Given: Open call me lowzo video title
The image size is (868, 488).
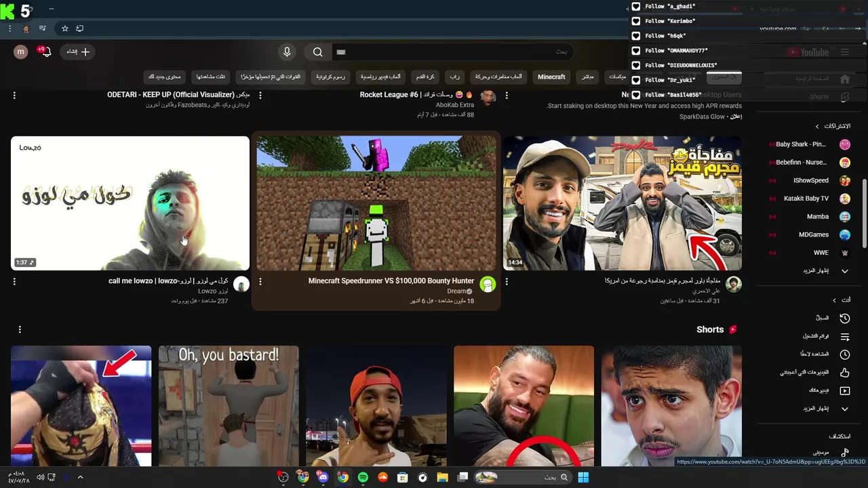Looking at the screenshot, I should click(168, 281).
